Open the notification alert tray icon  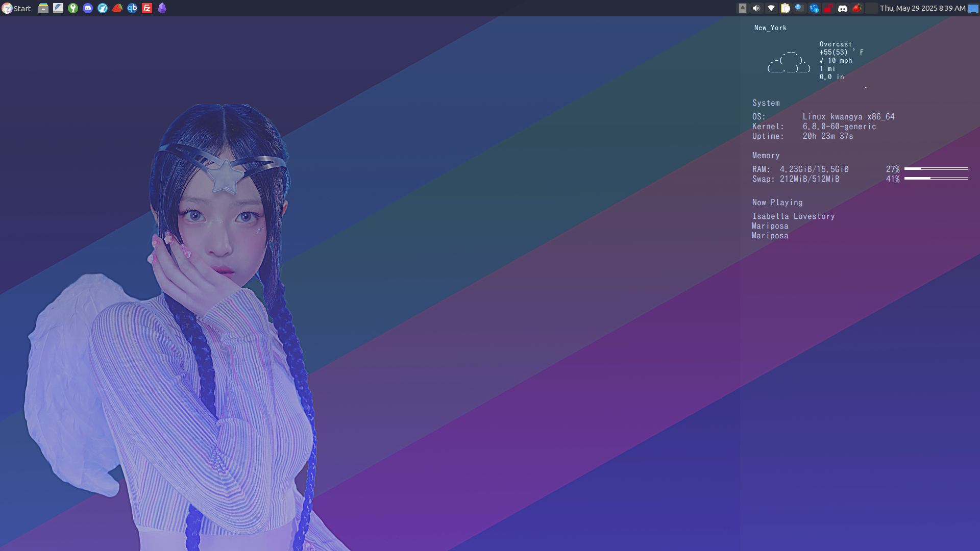pos(799,8)
